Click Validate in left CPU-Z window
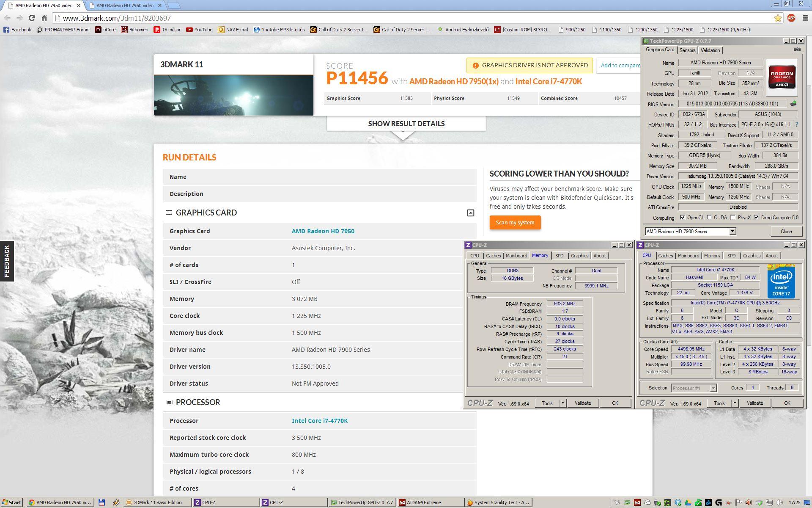 (x=582, y=403)
